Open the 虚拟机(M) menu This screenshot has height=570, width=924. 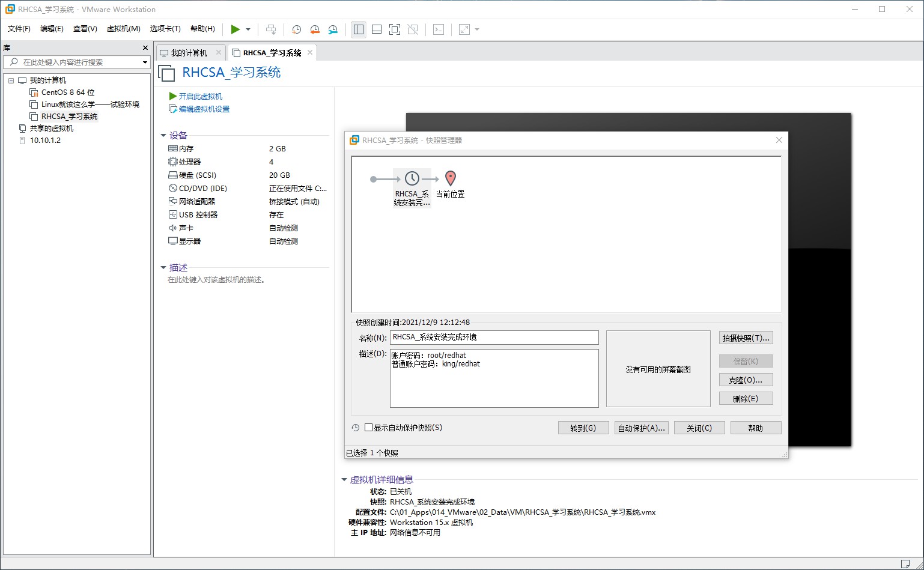(x=123, y=29)
